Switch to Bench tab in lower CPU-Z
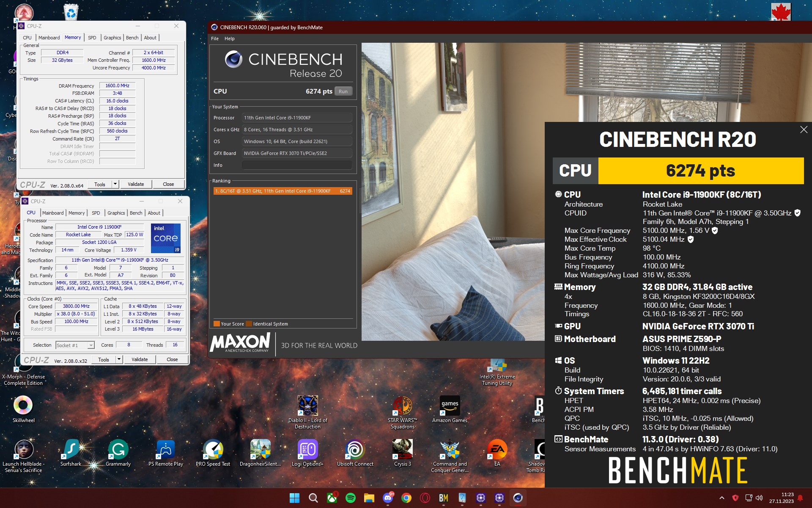This screenshot has height=508, width=812. (136, 213)
